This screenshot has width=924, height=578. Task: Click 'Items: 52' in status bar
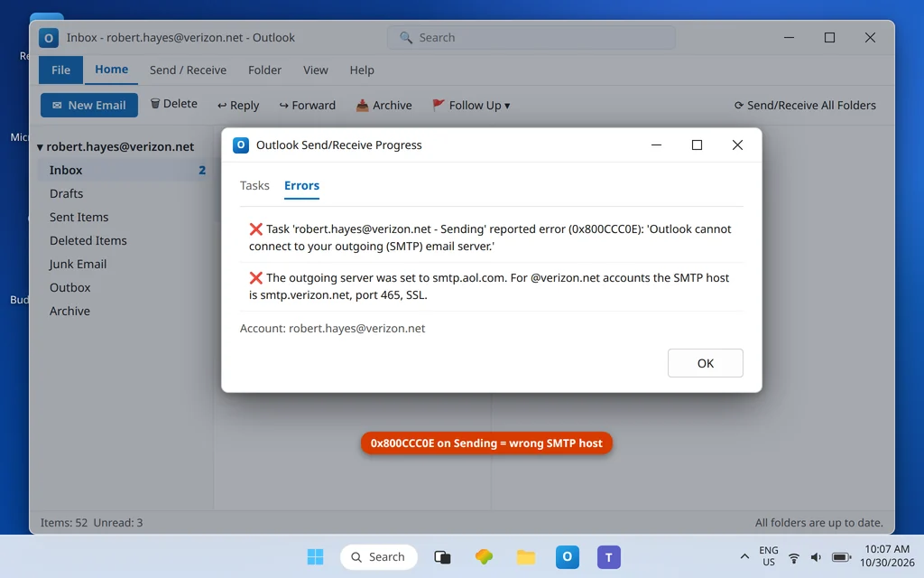pyautogui.click(x=64, y=523)
